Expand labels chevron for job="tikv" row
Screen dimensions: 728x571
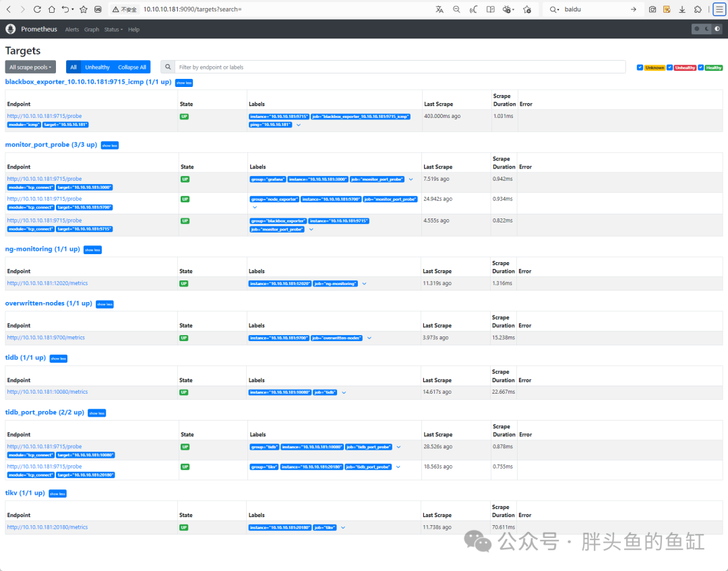[x=342, y=527]
